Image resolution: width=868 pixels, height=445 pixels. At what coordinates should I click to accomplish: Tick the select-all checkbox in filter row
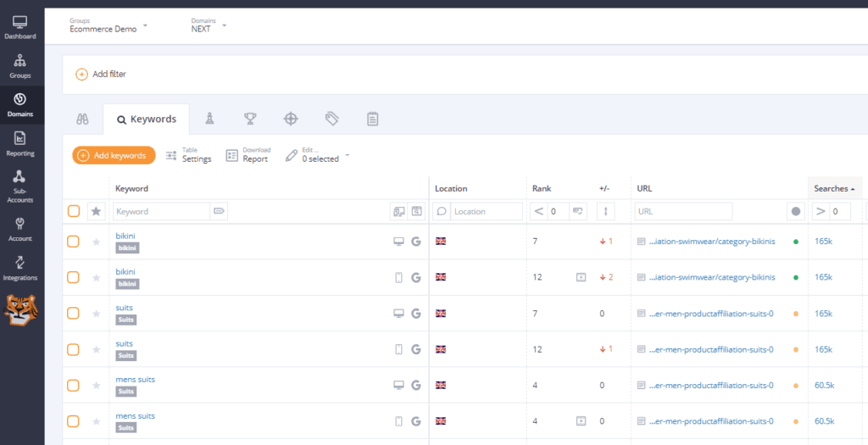click(x=74, y=211)
